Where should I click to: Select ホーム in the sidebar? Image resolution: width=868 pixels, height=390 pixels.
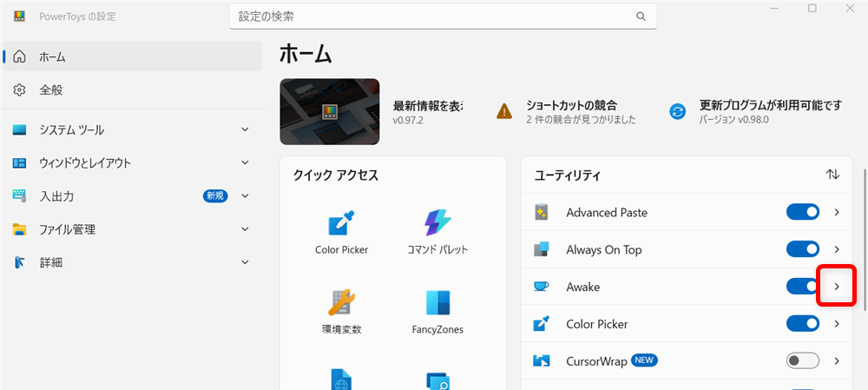(132, 56)
